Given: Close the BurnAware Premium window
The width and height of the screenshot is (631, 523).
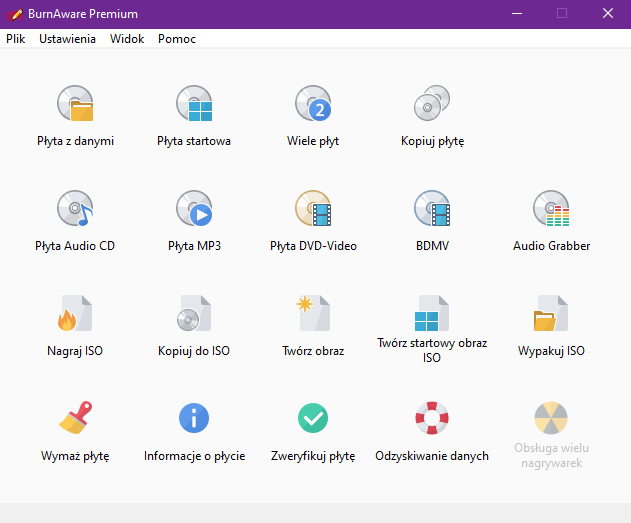Looking at the screenshot, I should point(608,14).
